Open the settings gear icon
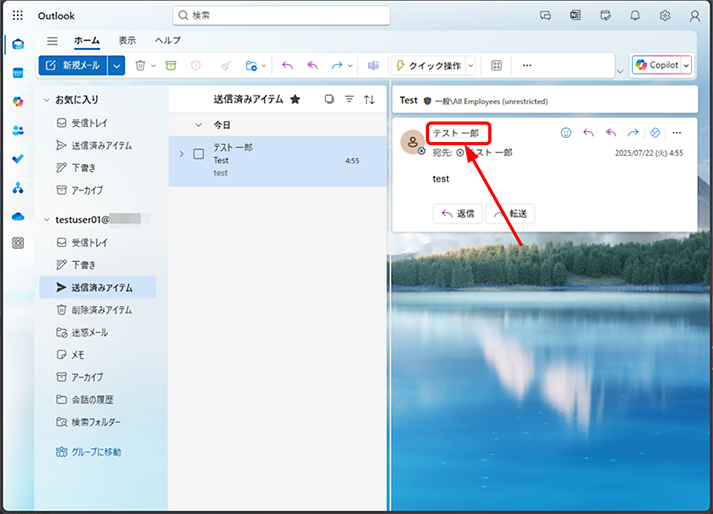This screenshot has height=514, width=713. tap(665, 16)
